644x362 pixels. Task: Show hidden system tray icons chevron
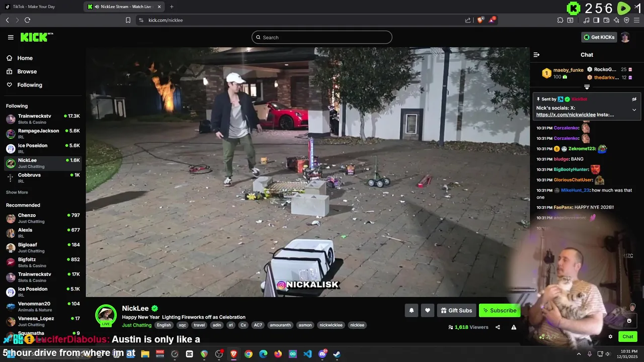point(579,354)
